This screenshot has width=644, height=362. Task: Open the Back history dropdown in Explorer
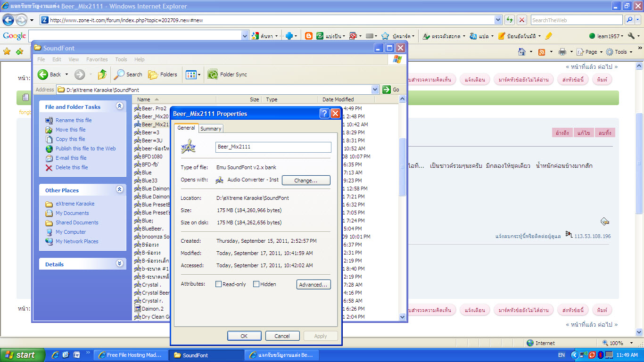(x=66, y=74)
